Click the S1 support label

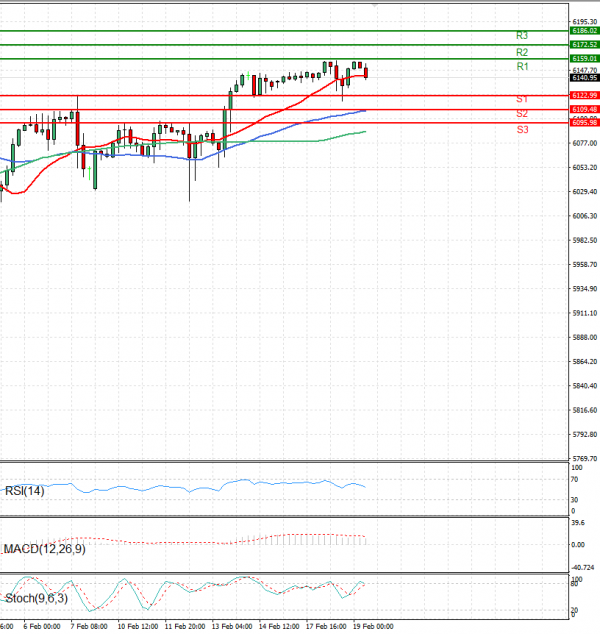(x=522, y=99)
